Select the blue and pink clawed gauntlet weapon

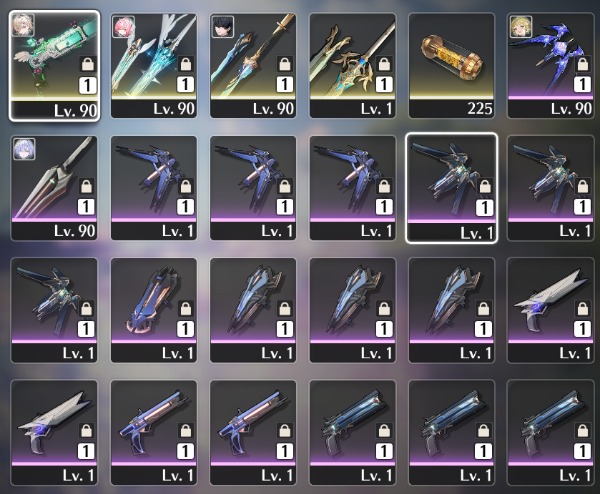pyautogui.click(x=154, y=310)
